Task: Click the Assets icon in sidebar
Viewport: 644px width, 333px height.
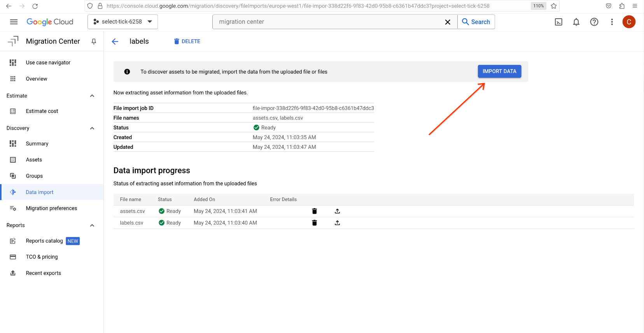Action: pyautogui.click(x=13, y=160)
